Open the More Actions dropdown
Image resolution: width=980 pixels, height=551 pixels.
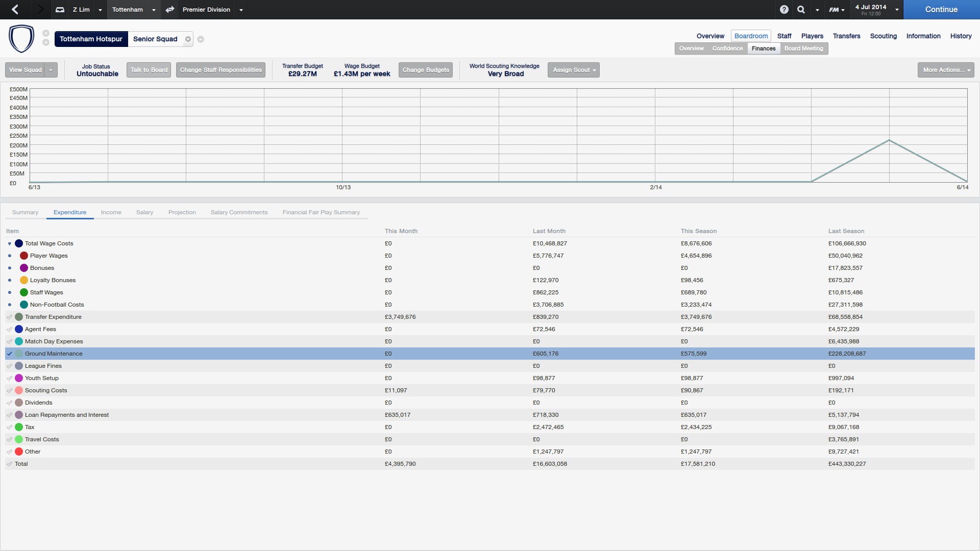[946, 70]
